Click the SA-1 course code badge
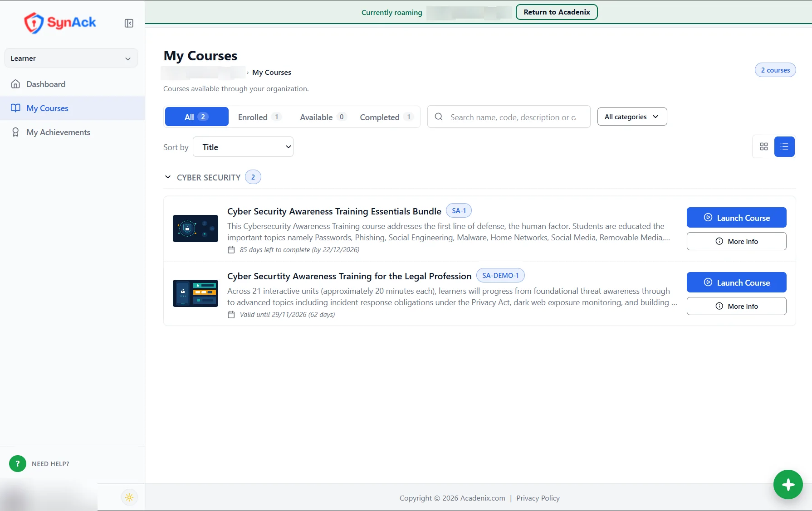 [x=459, y=211]
